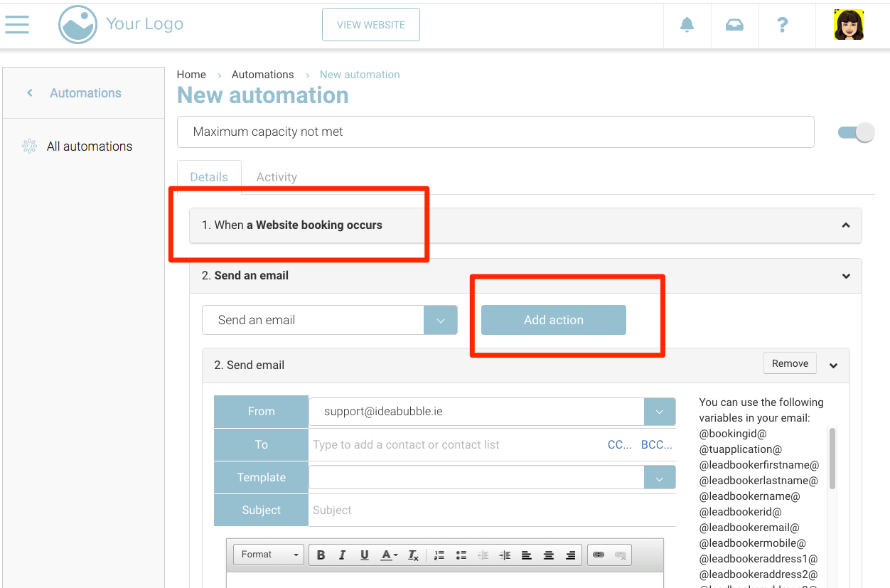Open the hamburger menu
Viewport: 890px width, 588px height.
[17, 25]
